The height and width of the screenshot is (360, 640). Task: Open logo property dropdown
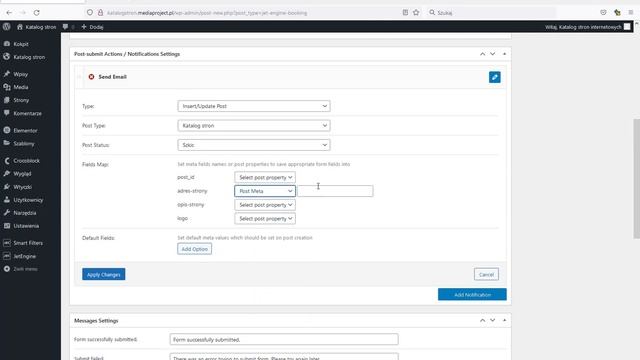[265, 219]
